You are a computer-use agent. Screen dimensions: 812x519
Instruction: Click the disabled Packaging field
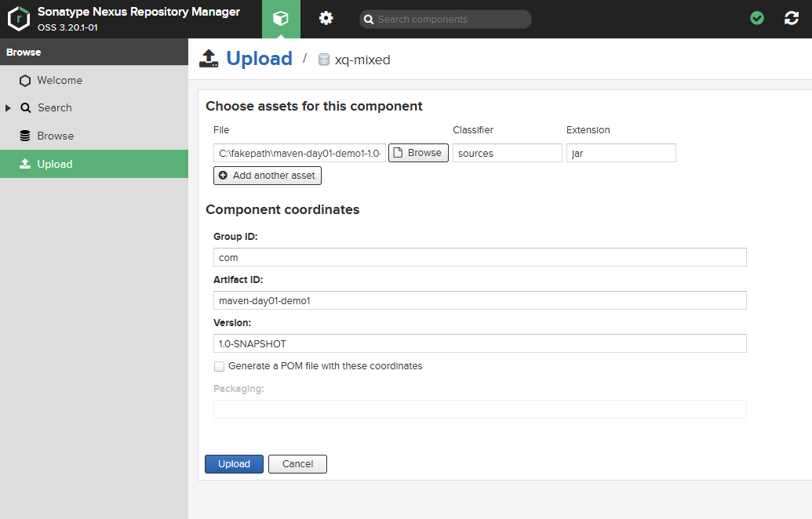(480, 409)
